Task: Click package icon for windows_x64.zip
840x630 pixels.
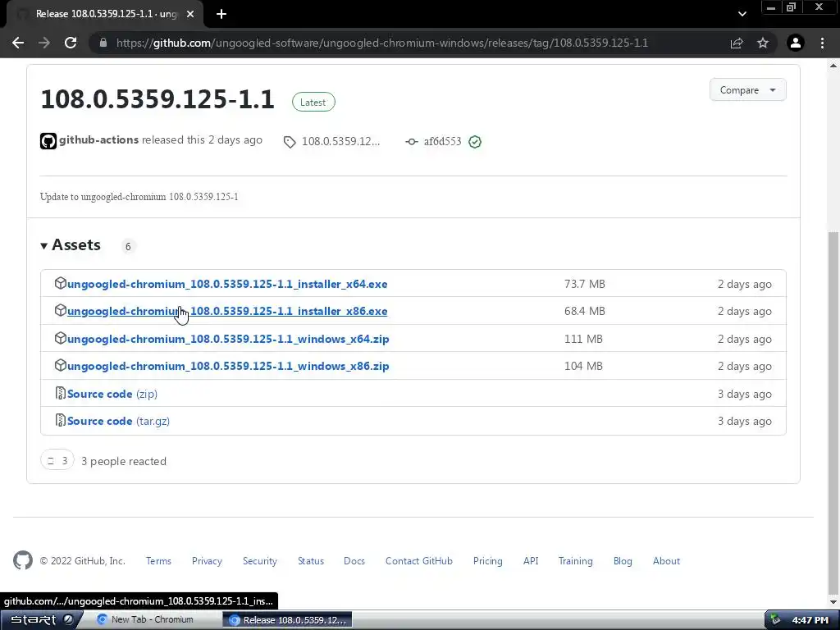Action: (x=61, y=338)
